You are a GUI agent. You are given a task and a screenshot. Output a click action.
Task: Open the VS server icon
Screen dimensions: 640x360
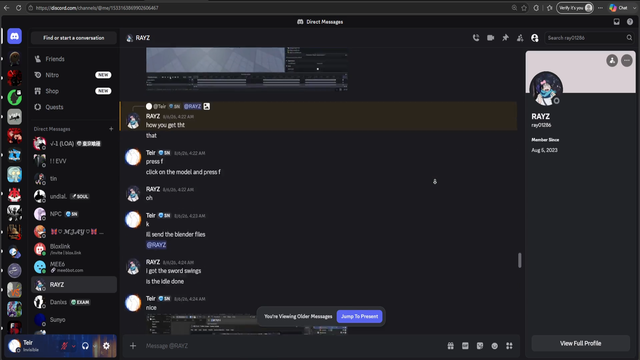14,290
